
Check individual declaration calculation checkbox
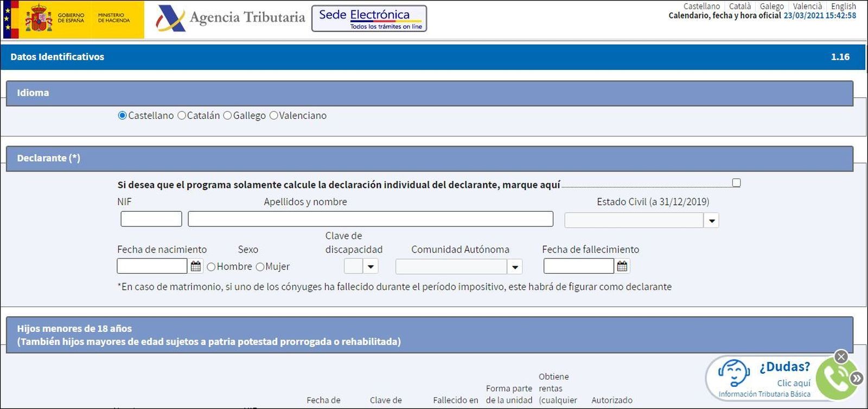pyautogui.click(x=736, y=183)
